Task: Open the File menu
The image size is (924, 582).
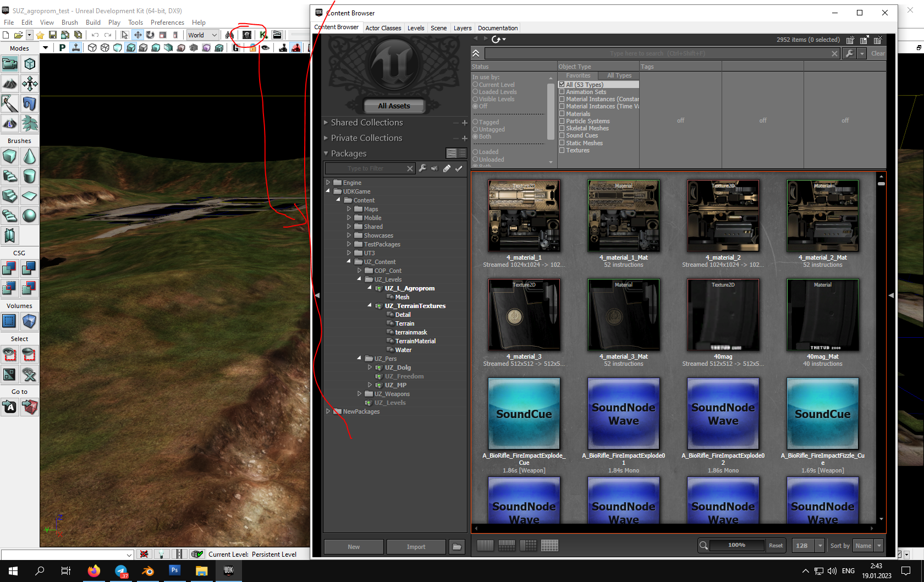Action: click(9, 23)
